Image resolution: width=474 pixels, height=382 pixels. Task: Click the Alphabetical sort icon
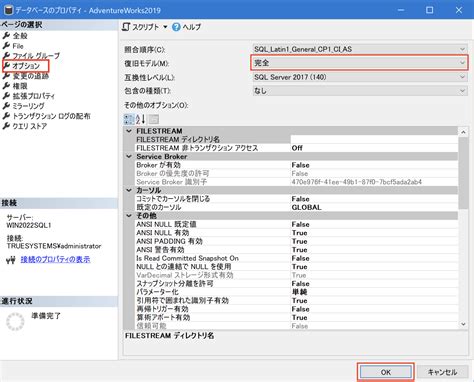point(140,119)
